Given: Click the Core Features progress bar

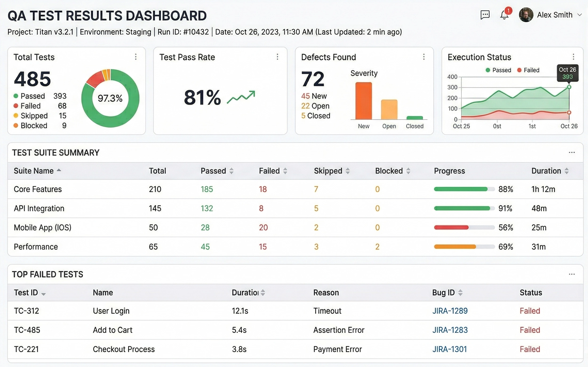Looking at the screenshot, I should (x=463, y=189).
